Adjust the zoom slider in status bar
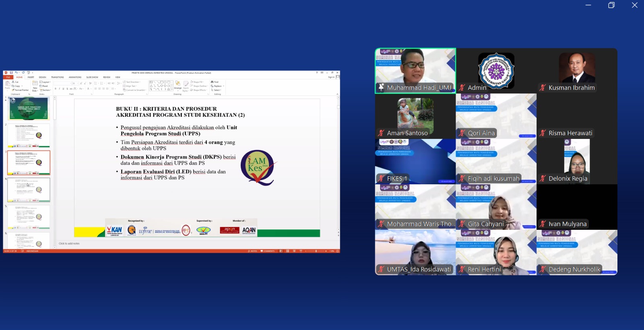 316,251
